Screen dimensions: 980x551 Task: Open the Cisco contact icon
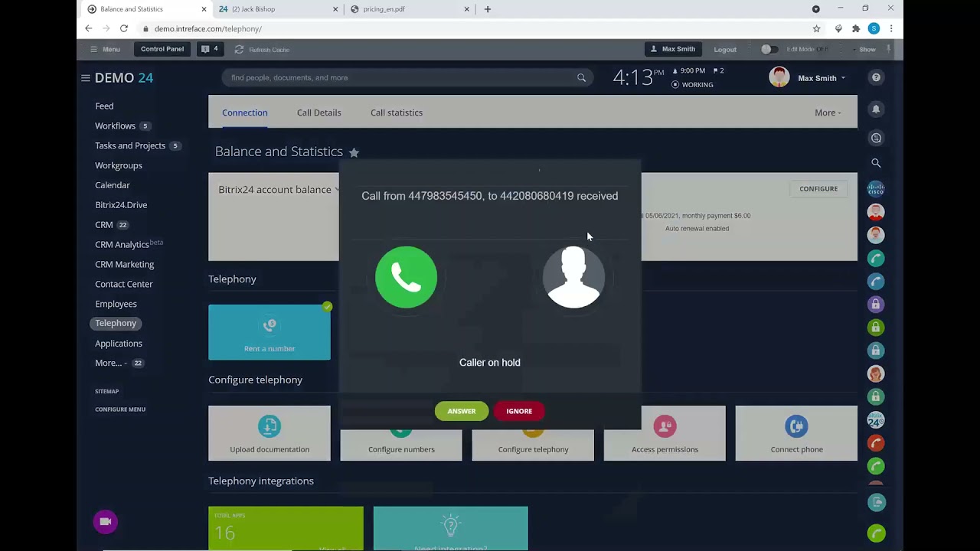pos(876,188)
